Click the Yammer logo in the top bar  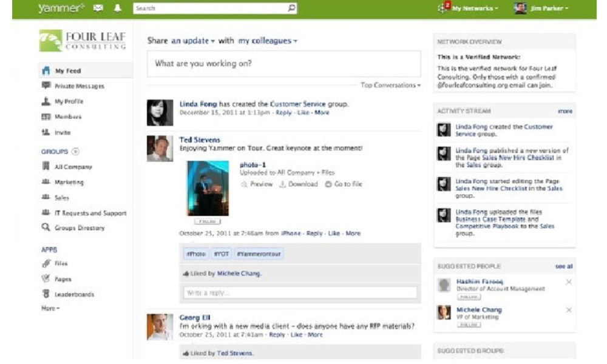coord(61,8)
